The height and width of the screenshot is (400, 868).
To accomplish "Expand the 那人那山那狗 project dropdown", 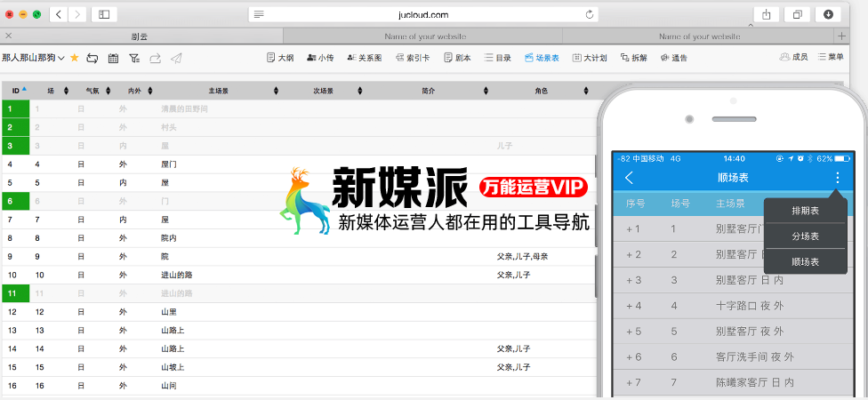I will 33,58.
